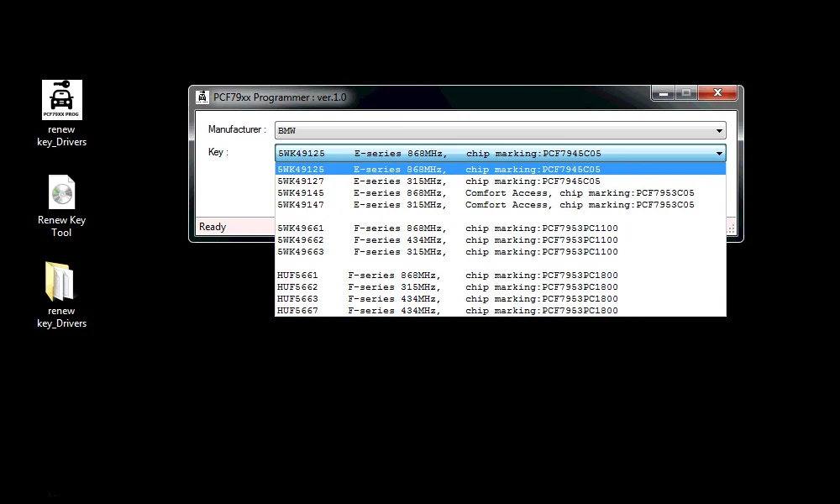Image resolution: width=840 pixels, height=504 pixels.
Task: Click the Manufacturer combo box showing BMW
Action: [x=501, y=131]
